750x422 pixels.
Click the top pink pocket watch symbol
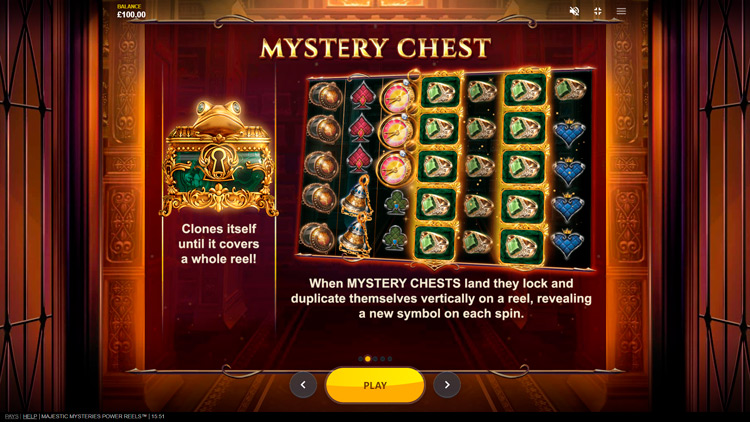[397, 96]
